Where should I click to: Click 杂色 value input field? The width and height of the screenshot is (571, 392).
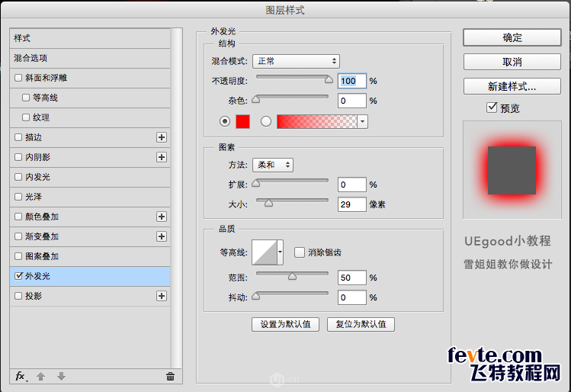click(x=351, y=101)
